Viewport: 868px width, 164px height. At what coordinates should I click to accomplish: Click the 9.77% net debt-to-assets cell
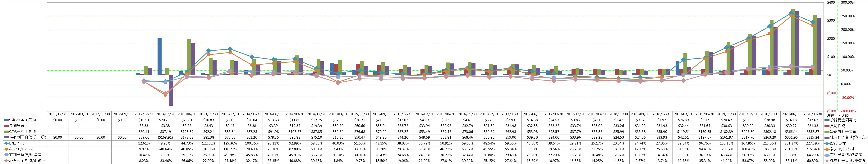[640, 161]
